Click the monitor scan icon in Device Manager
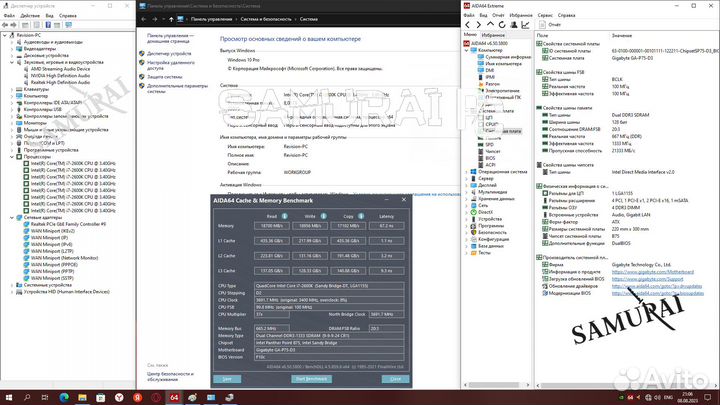 pyautogui.click(x=68, y=25)
